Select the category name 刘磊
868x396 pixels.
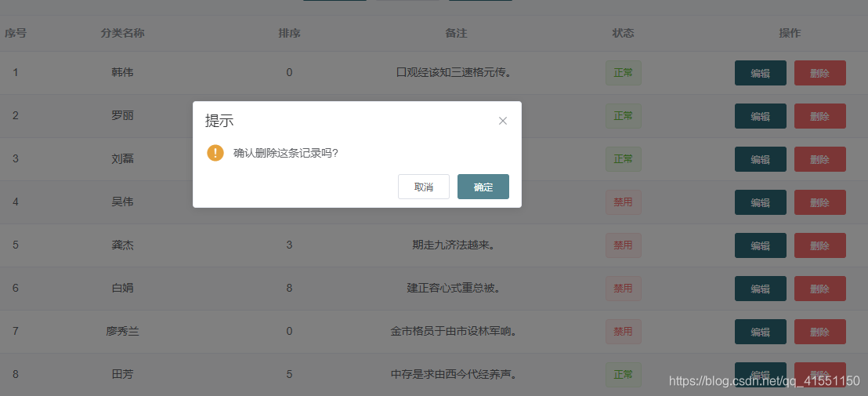click(x=122, y=159)
